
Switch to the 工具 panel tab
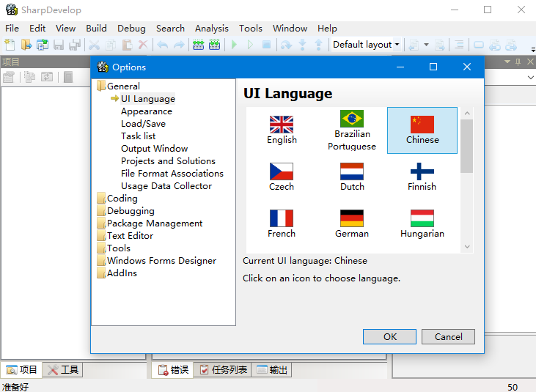point(63,370)
